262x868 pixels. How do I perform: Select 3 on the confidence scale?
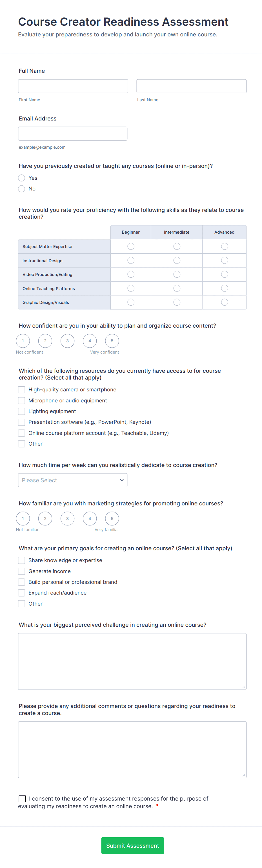pyautogui.click(x=67, y=341)
